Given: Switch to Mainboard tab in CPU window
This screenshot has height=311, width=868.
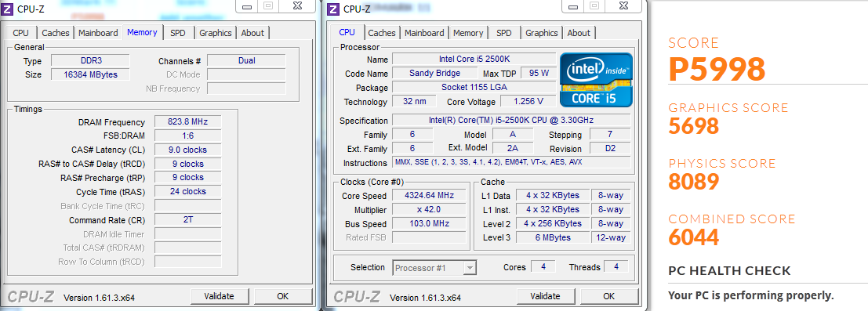Looking at the screenshot, I should click(424, 33).
